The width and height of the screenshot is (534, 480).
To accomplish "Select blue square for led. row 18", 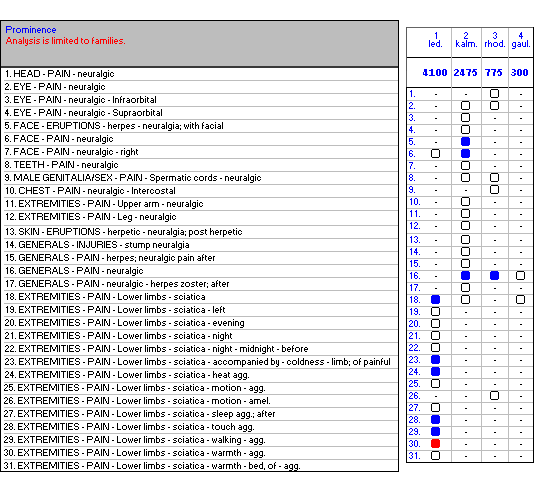I will point(435,299).
